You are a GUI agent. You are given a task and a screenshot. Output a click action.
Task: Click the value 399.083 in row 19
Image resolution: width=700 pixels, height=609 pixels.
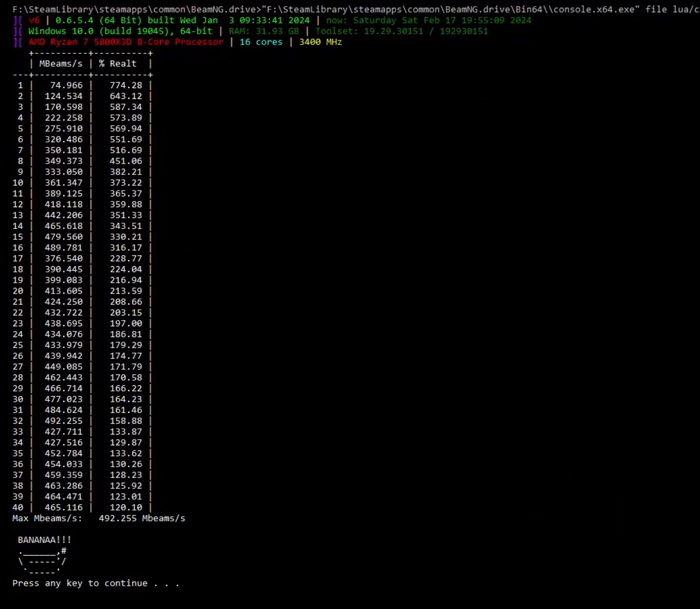point(64,281)
